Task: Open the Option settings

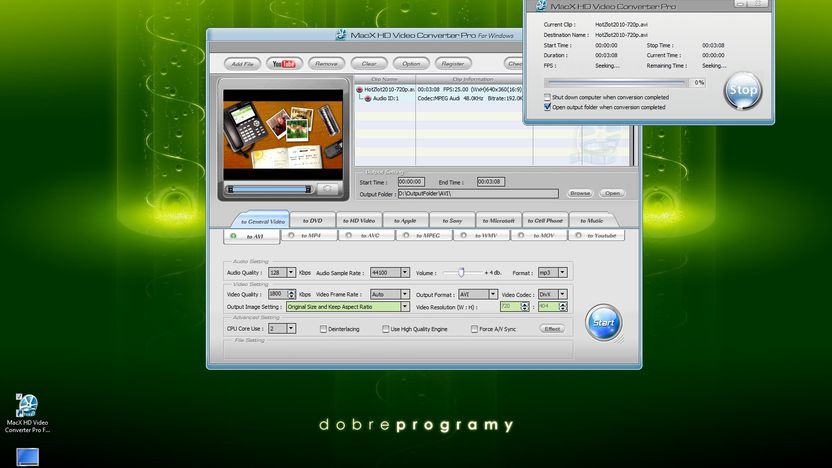Action: tap(411, 64)
